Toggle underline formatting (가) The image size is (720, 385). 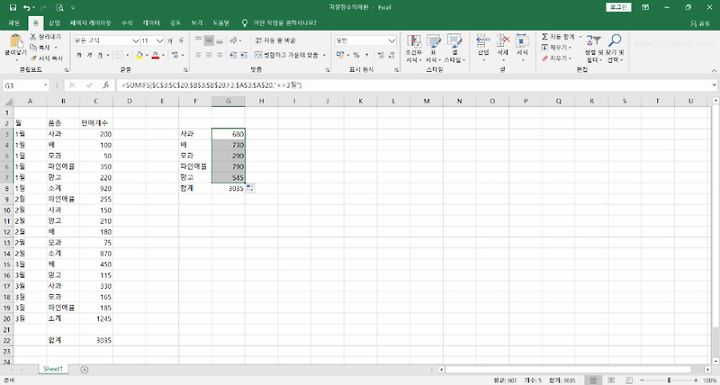pyautogui.click(x=100, y=55)
